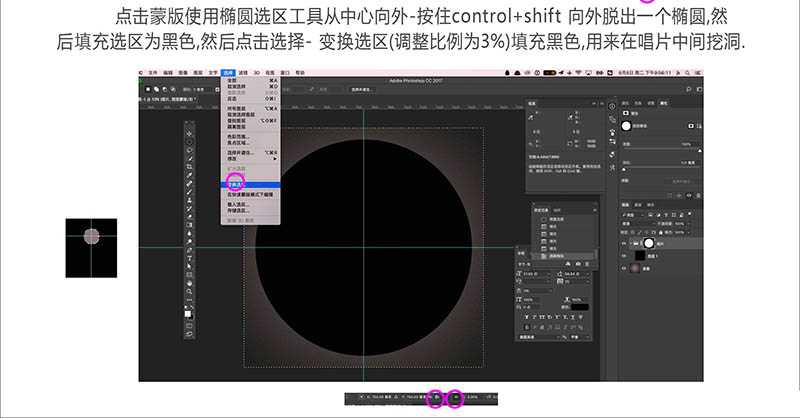800x418 pixels.
Task: Open the layer blend mode dropdown
Action: (x=636, y=224)
